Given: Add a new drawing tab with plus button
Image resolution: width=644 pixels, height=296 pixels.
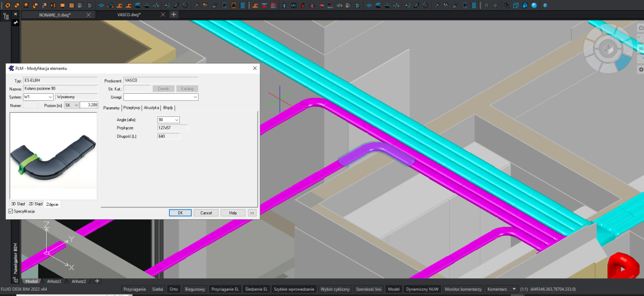Looking at the screenshot, I should (x=173, y=14).
